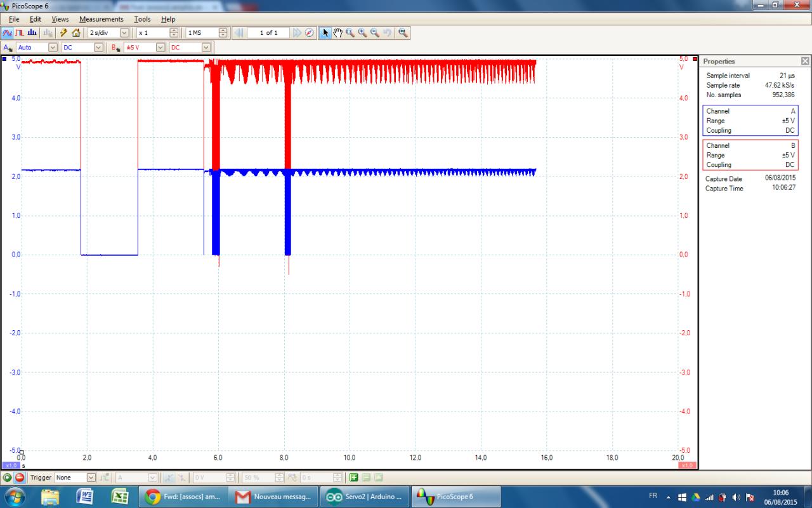Open the volume speaker tray icon
This screenshot has width=812, height=508.
click(737, 497)
